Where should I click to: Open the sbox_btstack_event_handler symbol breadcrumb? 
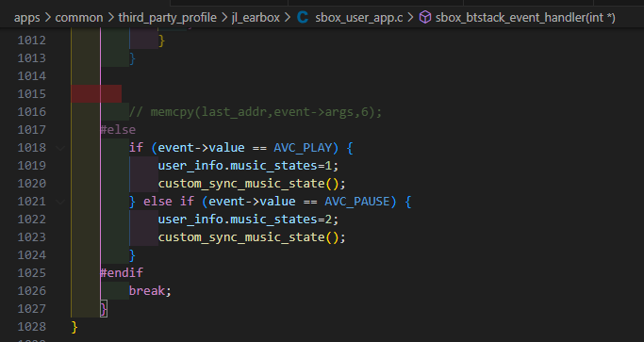pos(525,18)
